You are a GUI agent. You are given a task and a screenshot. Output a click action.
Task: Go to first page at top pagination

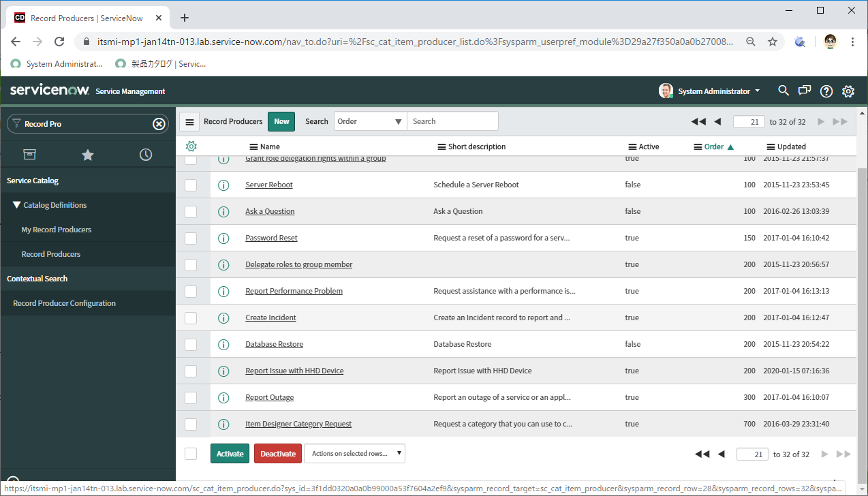pyautogui.click(x=698, y=122)
